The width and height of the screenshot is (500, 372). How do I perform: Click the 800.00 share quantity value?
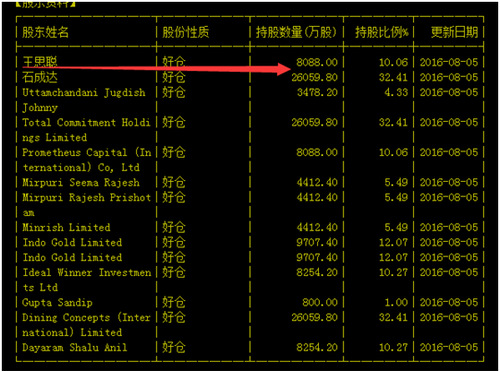tap(320, 302)
